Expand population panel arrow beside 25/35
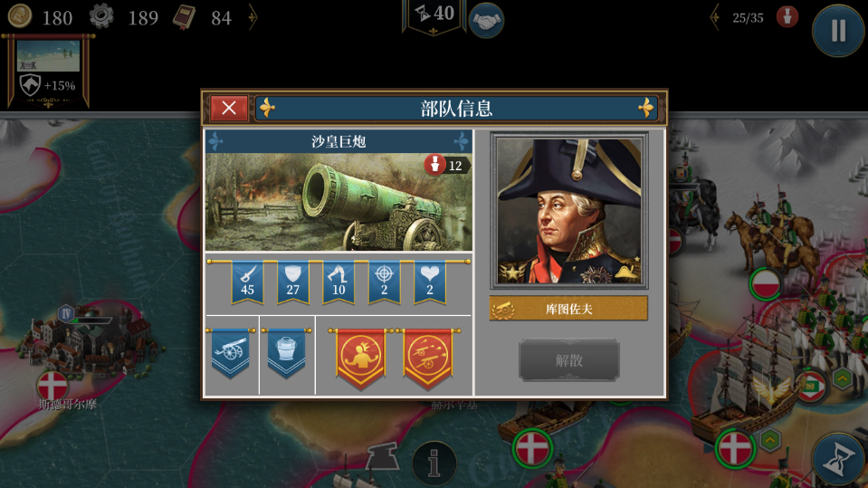Viewport: 868px width, 488px height. (715, 18)
